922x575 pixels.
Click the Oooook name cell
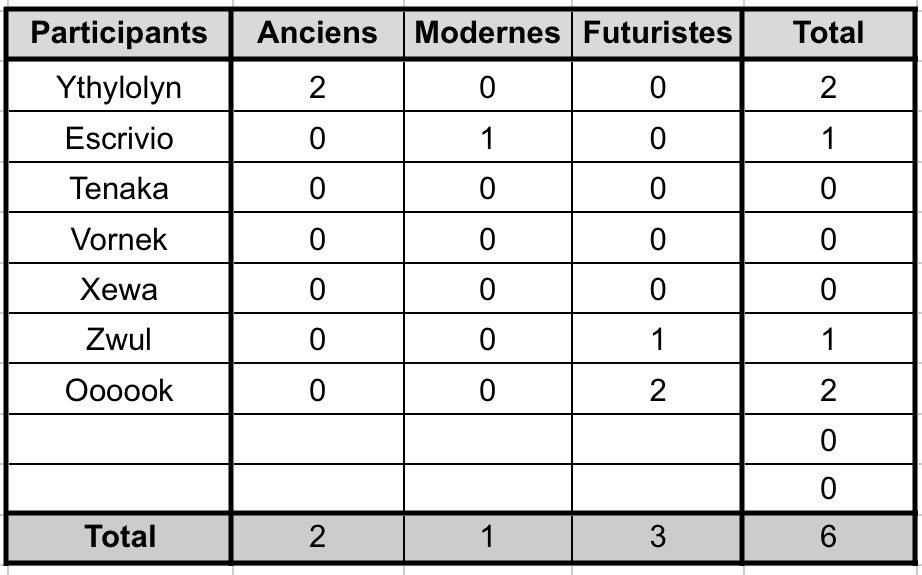coord(119,390)
